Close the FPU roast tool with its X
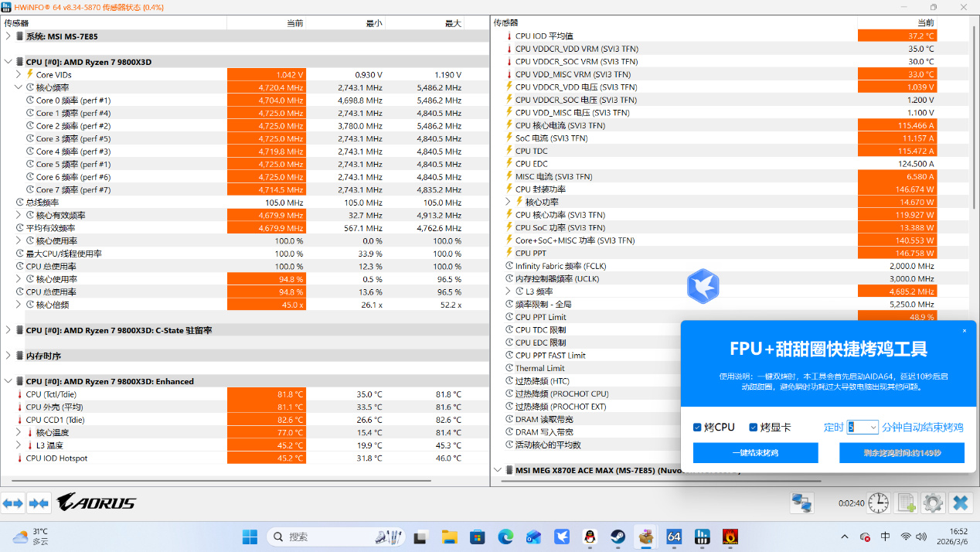 [x=964, y=331]
